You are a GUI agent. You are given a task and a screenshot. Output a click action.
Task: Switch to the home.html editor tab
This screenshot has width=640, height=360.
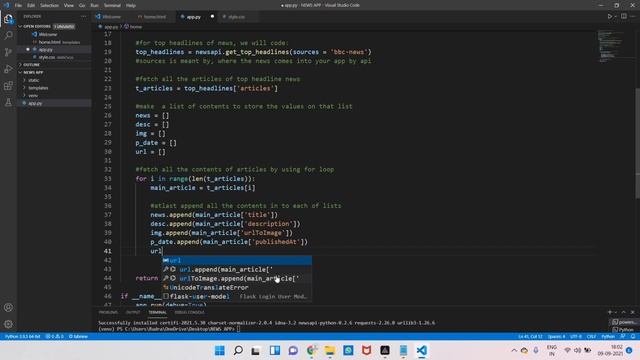pyautogui.click(x=154, y=17)
